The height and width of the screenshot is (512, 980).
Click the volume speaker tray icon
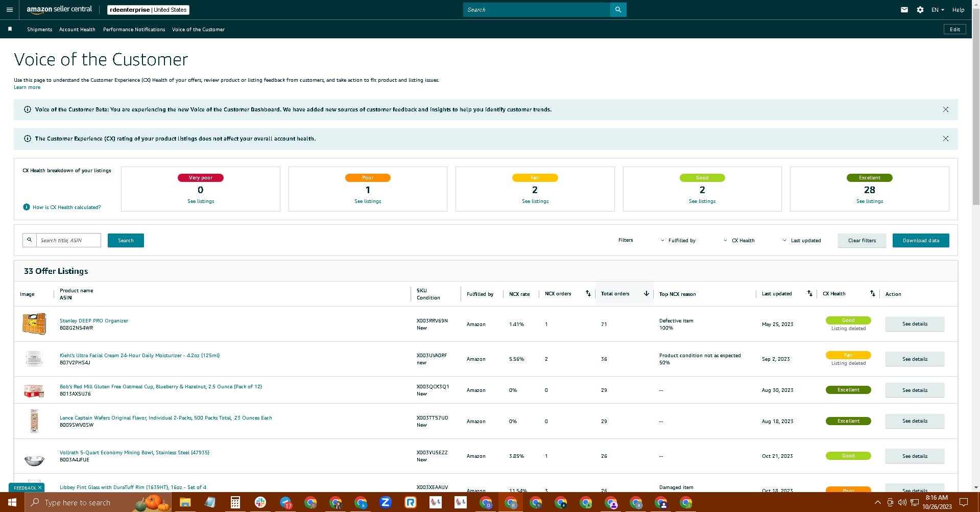[902, 502]
